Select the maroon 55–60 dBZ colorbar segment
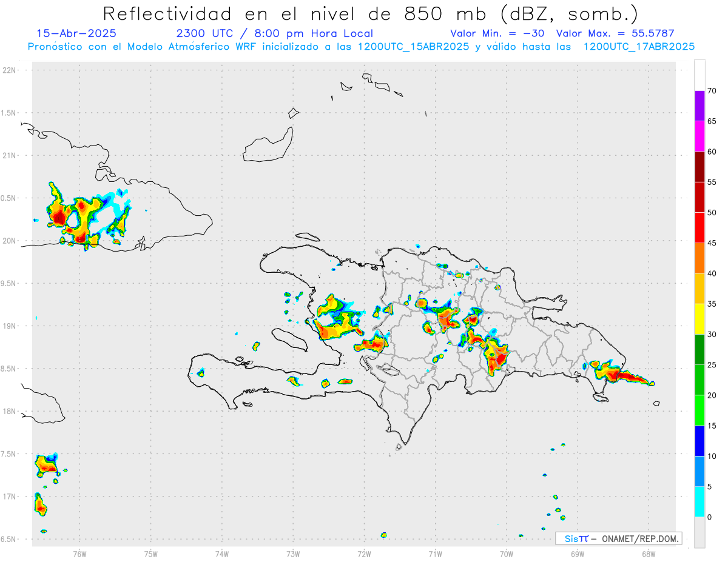The image size is (728, 562). (699, 167)
